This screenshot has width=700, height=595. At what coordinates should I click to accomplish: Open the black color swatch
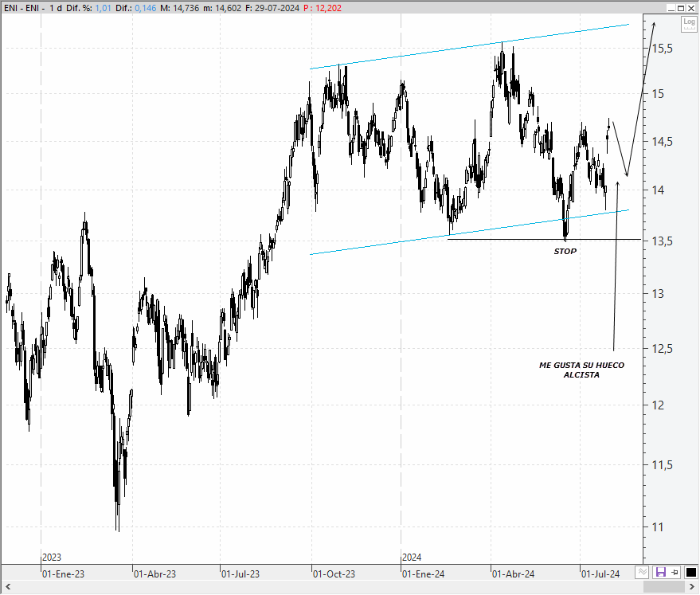coord(691,572)
